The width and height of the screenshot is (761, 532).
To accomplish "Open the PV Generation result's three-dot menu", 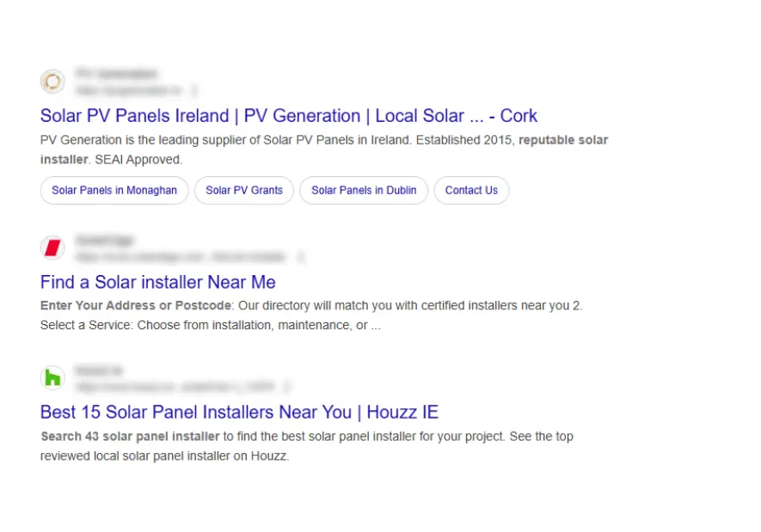I will tap(194, 90).
